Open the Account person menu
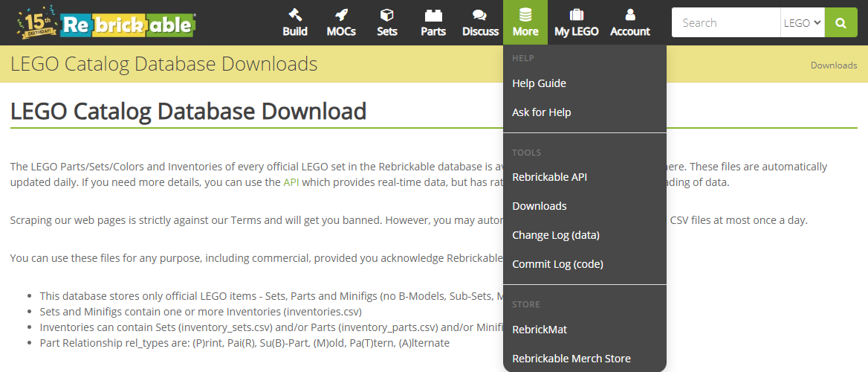Screen dimensions: 868x372 click(630, 23)
